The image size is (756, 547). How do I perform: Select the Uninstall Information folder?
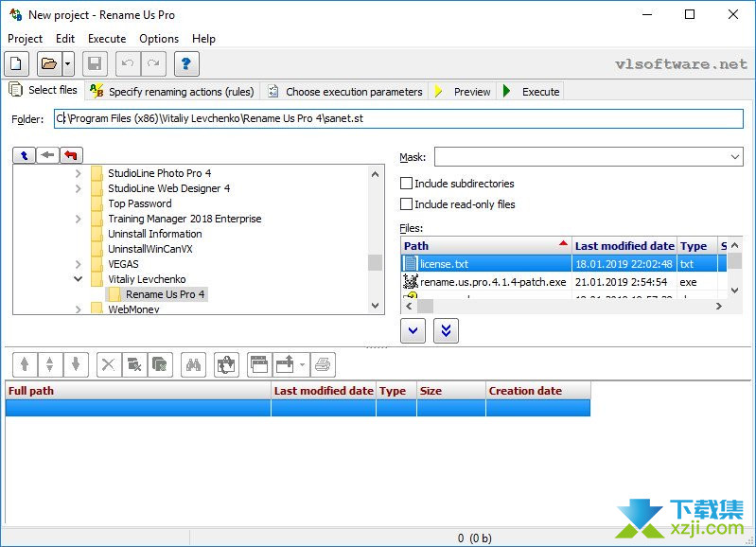(x=155, y=234)
